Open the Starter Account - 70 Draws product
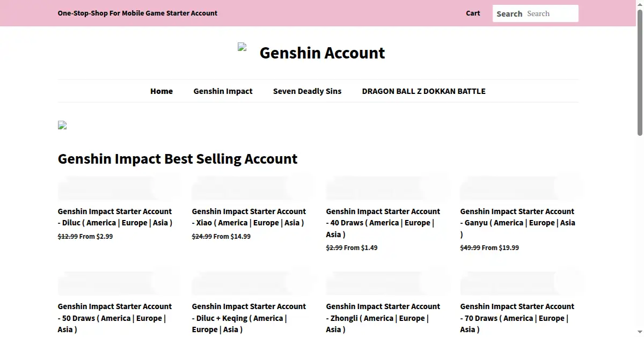The image size is (644, 337). click(517, 318)
